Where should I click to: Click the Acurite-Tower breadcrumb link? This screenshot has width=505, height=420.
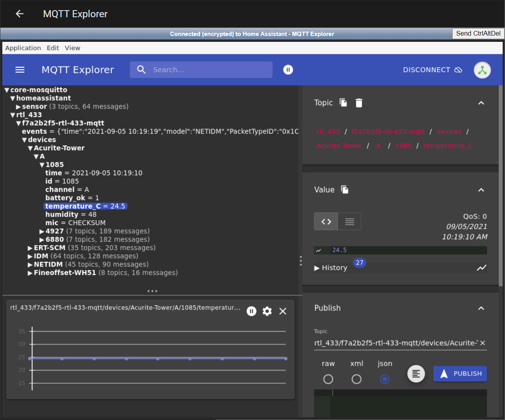(339, 146)
